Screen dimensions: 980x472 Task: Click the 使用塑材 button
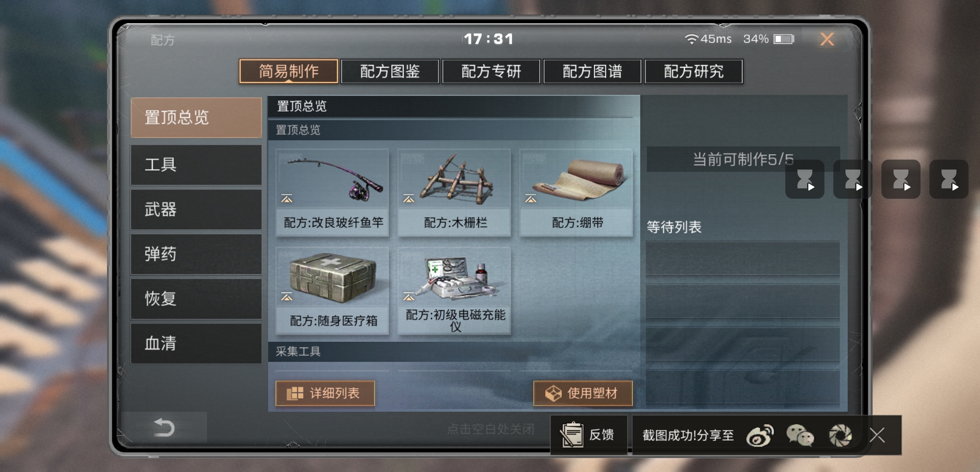coord(583,393)
